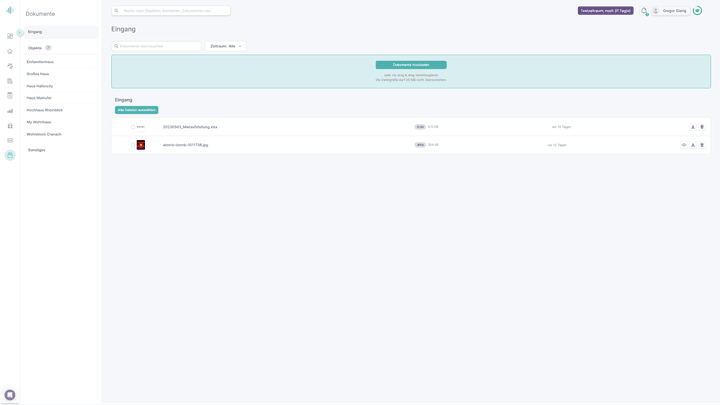
Task: Open the Zeitraum: Alle dropdown
Action: click(x=226, y=46)
